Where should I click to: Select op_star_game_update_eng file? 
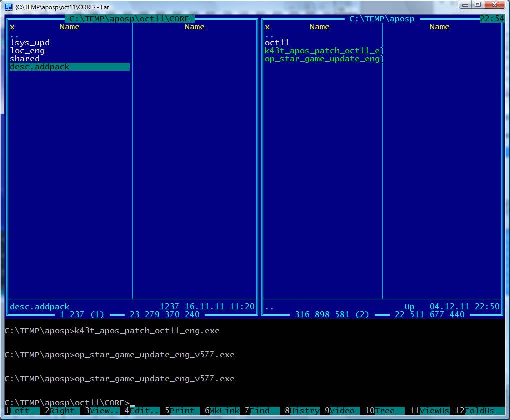pyautogui.click(x=324, y=59)
